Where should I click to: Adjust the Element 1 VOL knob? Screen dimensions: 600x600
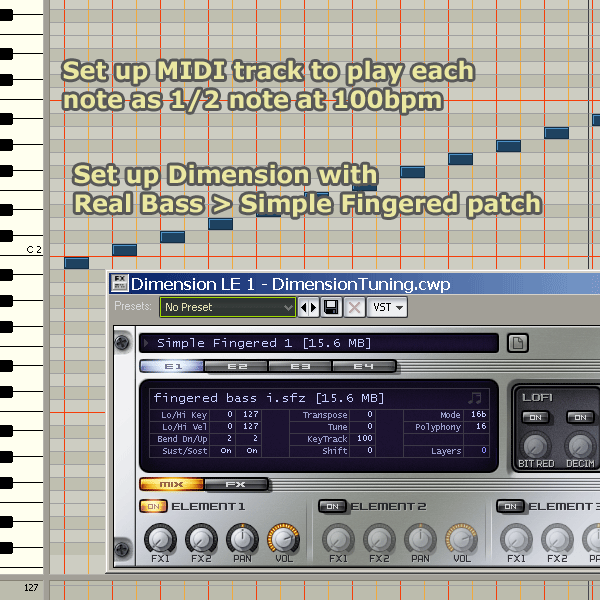(x=283, y=539)
